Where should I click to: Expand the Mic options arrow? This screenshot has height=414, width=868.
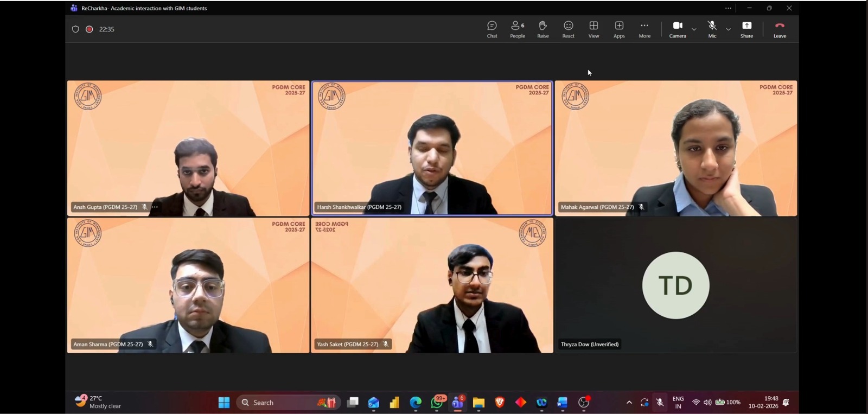728,29
